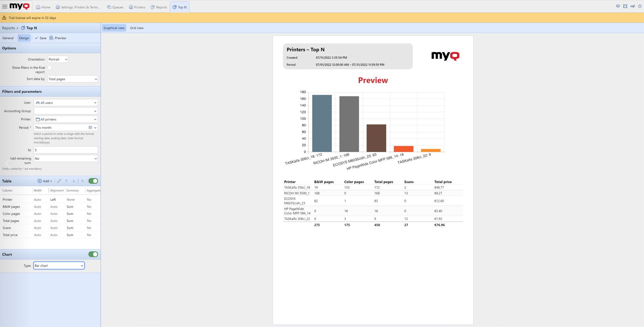
Task: Click the Alignment column header
Action: (x=57, y=190)
